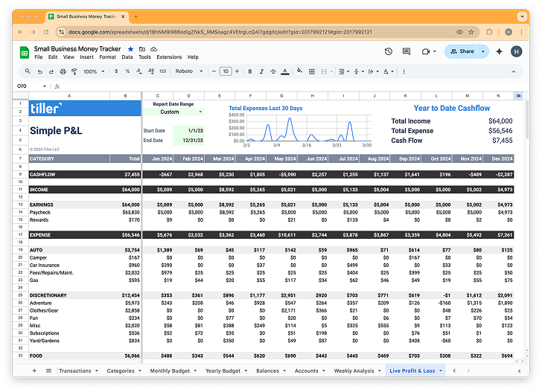
Task: Add a new sheet with plus icon
Action: click(x=34, y=370)
